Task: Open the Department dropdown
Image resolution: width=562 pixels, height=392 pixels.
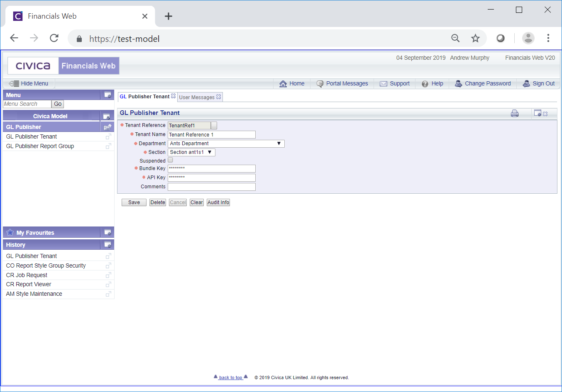Action: pos(226,144)
